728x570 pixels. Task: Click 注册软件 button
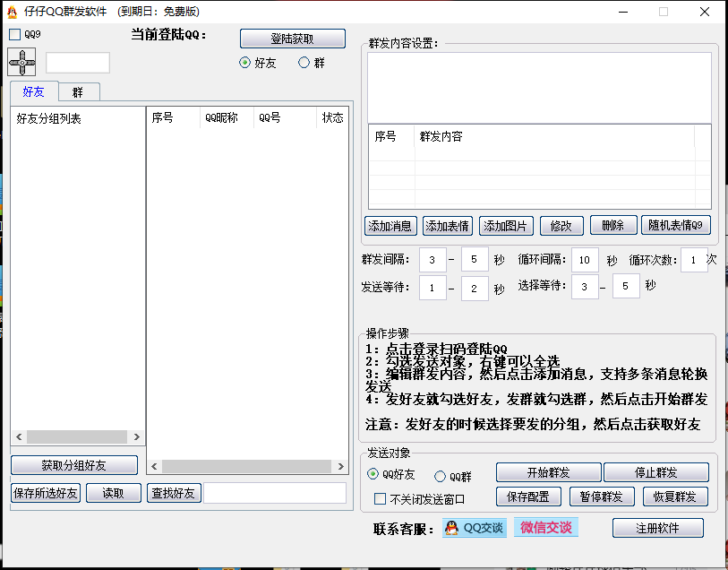657,528
